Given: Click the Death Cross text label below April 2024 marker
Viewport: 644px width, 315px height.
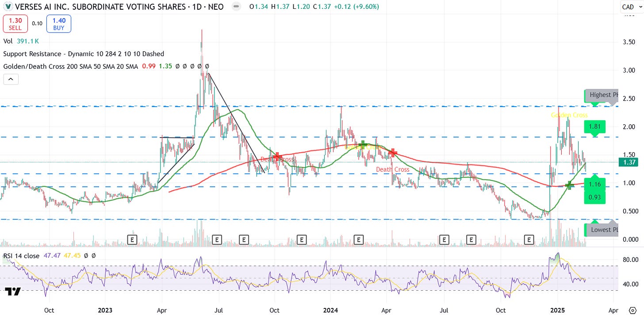Looking at the screenshot, I should [x=393, y=169].
